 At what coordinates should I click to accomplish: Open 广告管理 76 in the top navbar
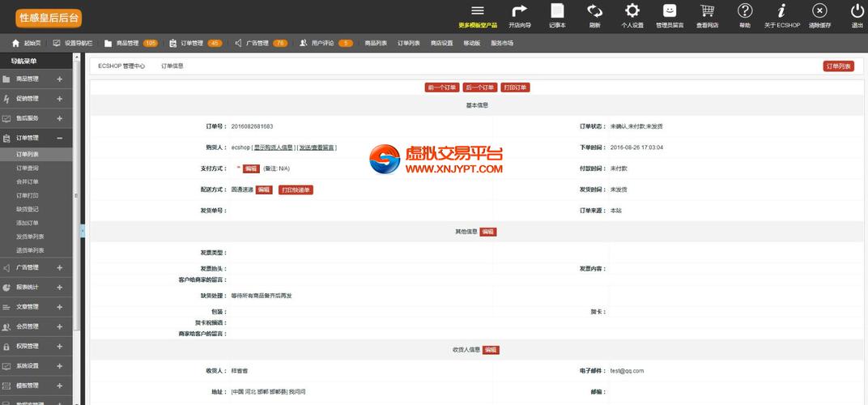(262, 43)
